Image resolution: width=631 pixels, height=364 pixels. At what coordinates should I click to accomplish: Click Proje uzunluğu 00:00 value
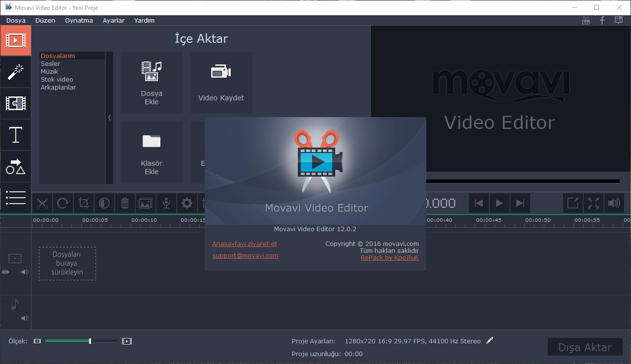tap(353, 354)
